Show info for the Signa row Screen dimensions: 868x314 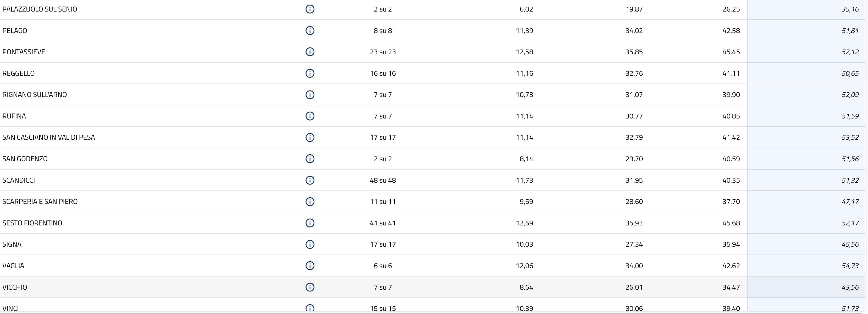tap(310, 244)
